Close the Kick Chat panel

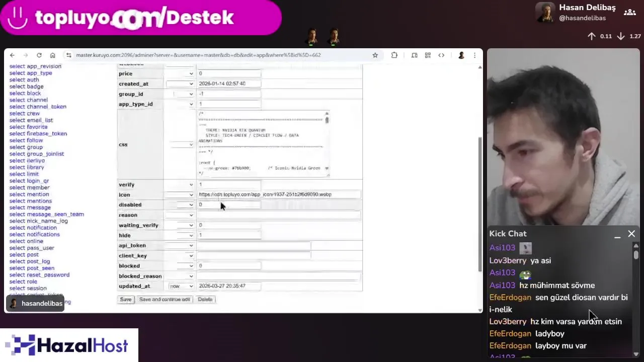tap(631, 234)
